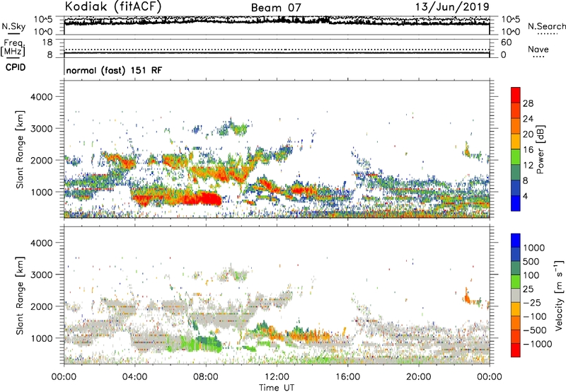Click the "100" velocity color bar label
Viewport: 566px width, 392px height.
point(531,275)
